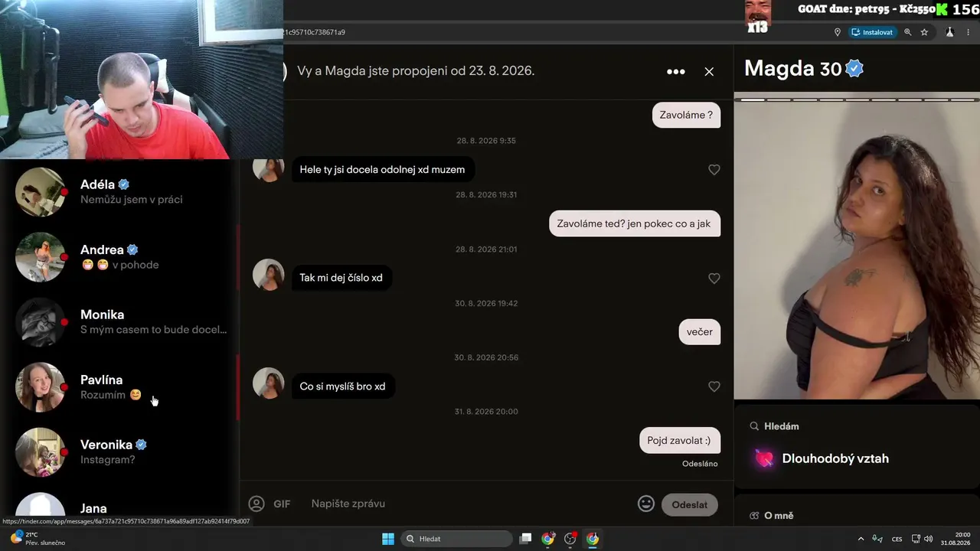Open the chat with Andrea
This screenshot has height=551, width=980.
[119, 257]
